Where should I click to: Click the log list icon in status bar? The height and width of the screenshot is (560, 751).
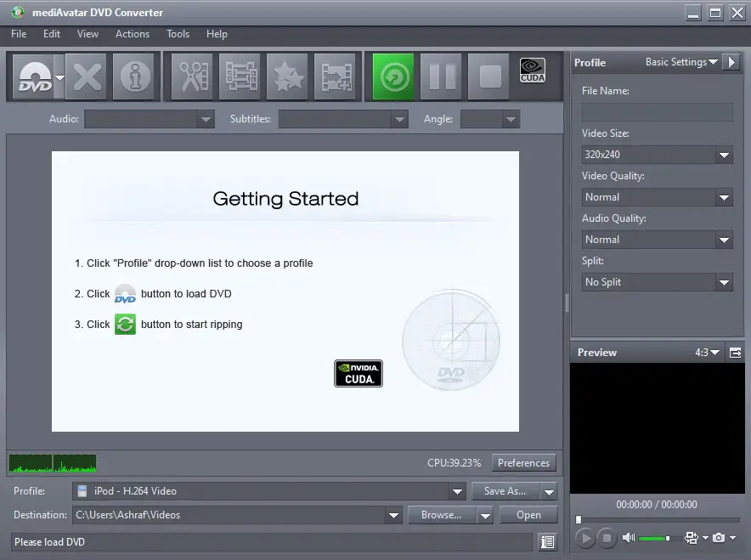click(547, 542)
